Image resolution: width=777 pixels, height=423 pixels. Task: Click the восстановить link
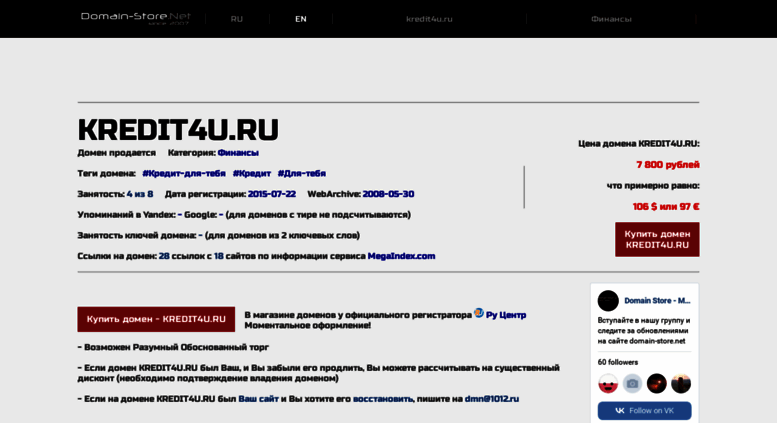point(383,399)
